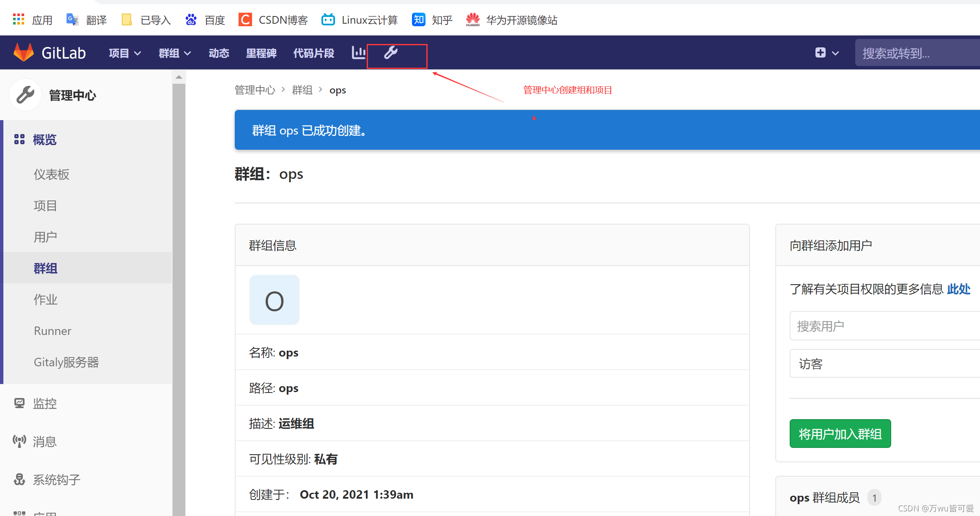Viewport: 980px width, 516px height.
Task: Open the 项目 dropdown menu
Action: point(125,53)
